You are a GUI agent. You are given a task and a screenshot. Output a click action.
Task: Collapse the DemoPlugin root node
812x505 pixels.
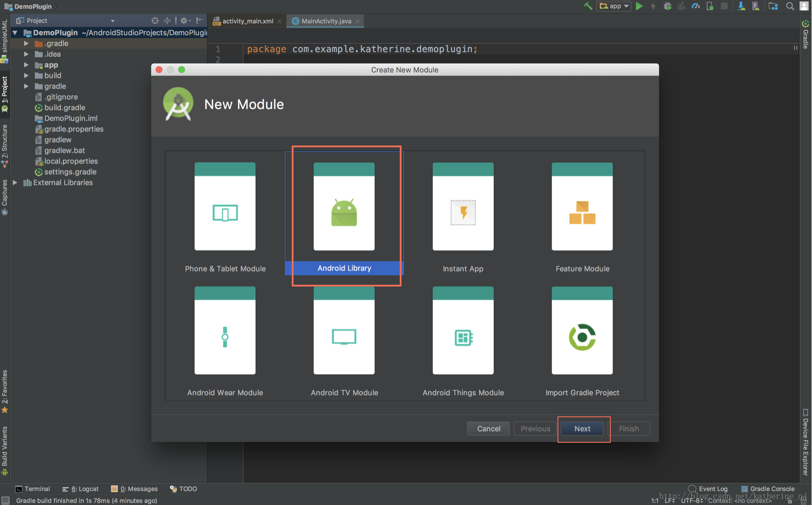[x=15, y=33]
